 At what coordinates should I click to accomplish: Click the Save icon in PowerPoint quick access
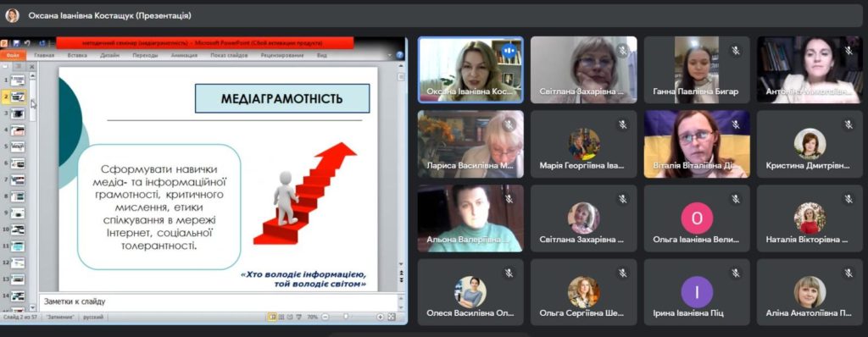coord(17,42)
